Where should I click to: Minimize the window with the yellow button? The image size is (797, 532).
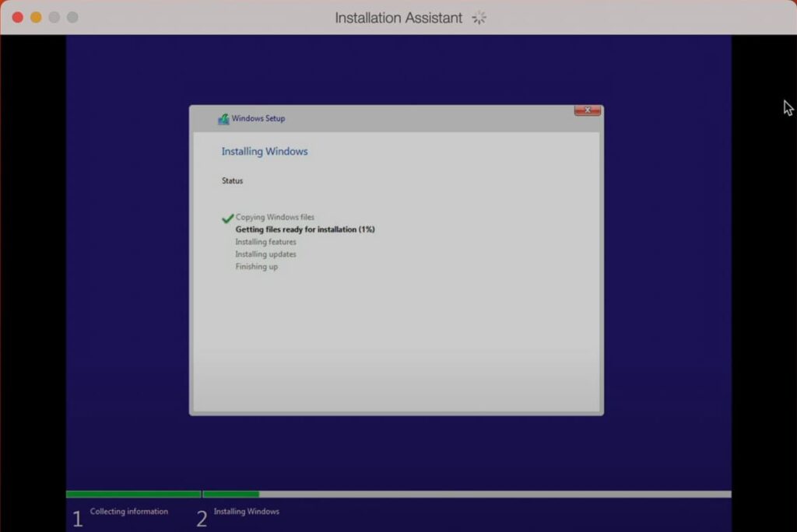(36, 17)
